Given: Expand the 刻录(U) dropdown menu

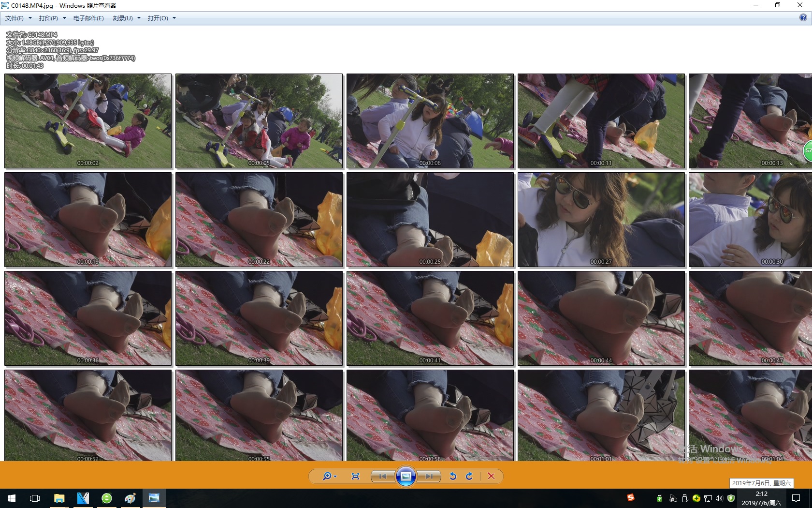Looking at the screenshot, I should coord(127,18).
